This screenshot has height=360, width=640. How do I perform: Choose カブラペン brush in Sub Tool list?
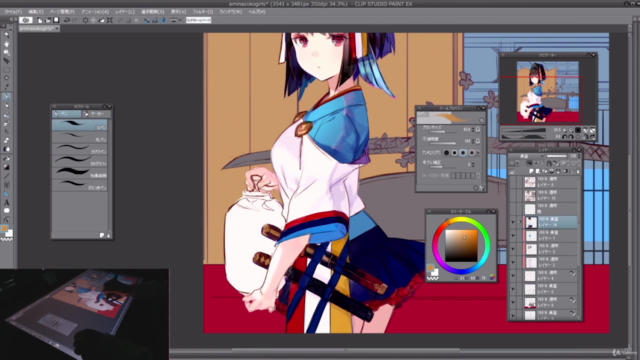80,149
